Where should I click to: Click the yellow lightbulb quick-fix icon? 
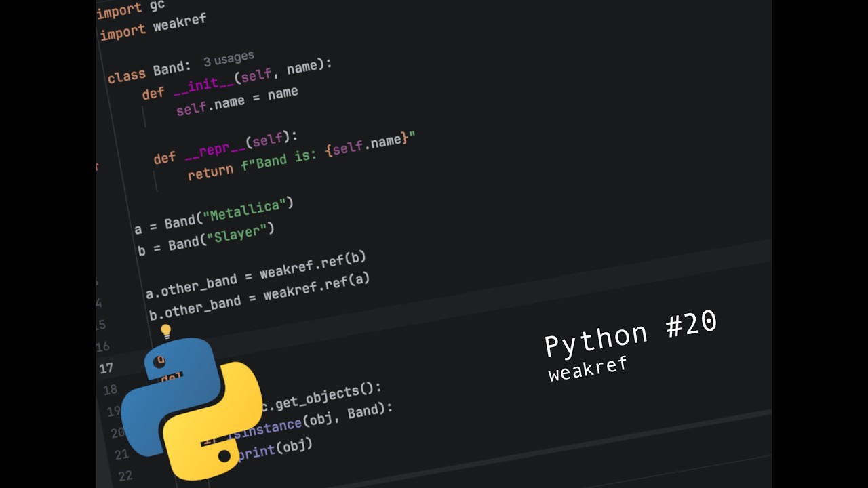coord(165,331)
